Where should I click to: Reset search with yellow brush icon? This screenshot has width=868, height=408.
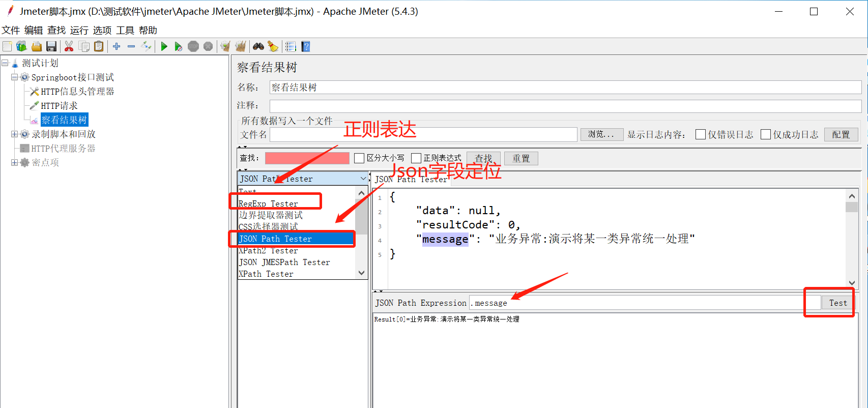(x=273, y=47)
